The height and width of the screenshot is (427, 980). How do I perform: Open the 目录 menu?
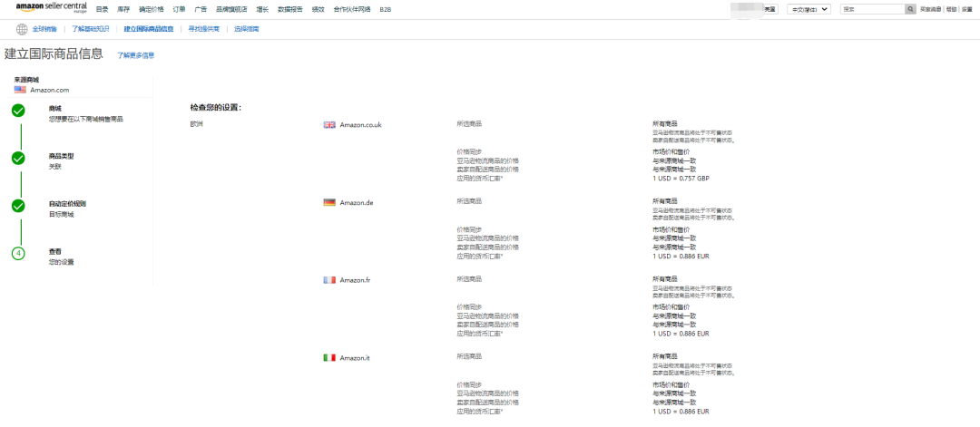102,9
